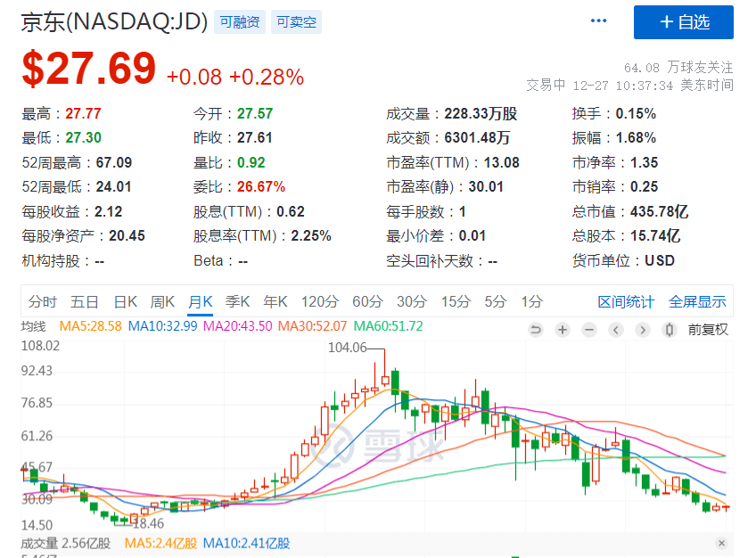Open the 前复权 adjustment dropdown
Image resolution: width=756 pixels, height=558 pixels.
click(708, 330)
